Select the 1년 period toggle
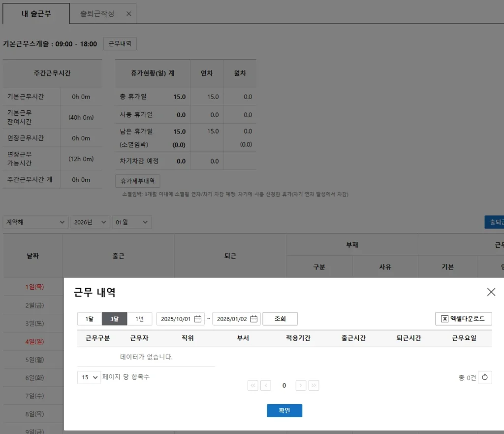 (x=140, y=319)
